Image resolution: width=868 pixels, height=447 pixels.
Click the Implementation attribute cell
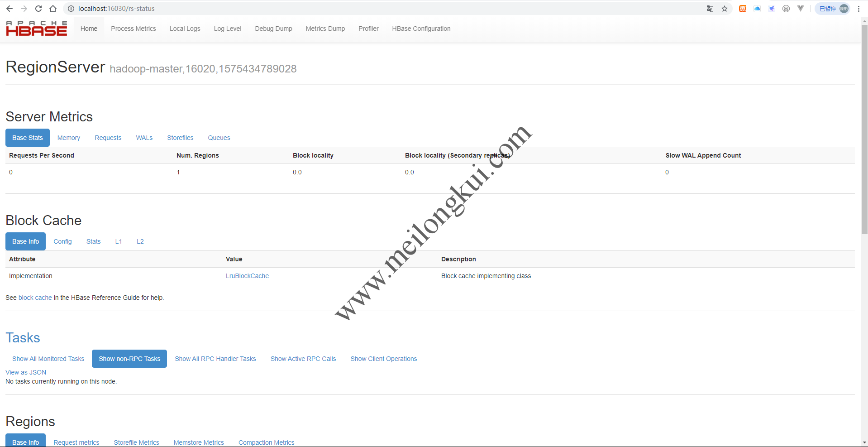(x=31, y=276)
